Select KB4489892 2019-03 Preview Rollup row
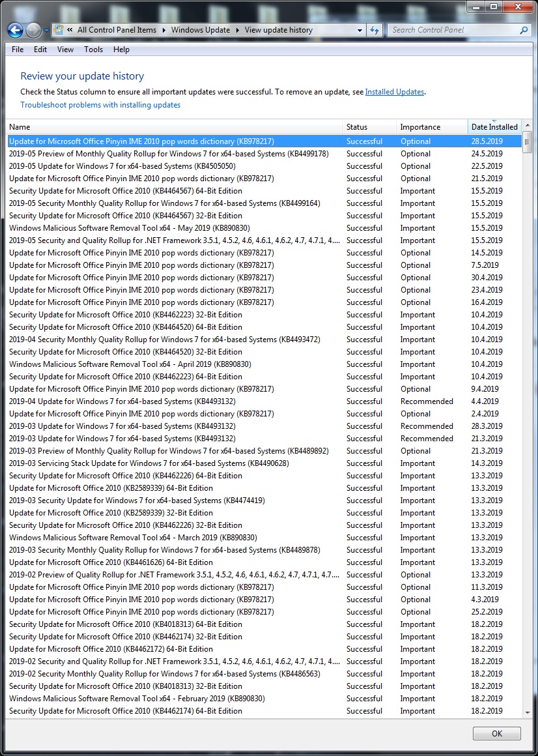538x756 pixels. (264, 451)
